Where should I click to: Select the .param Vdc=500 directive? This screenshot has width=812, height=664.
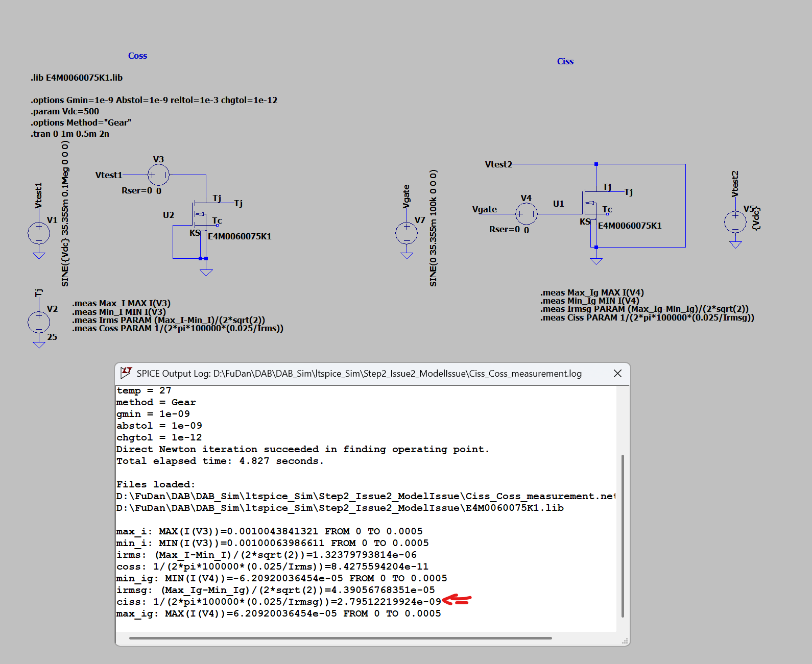pos(65,111)
